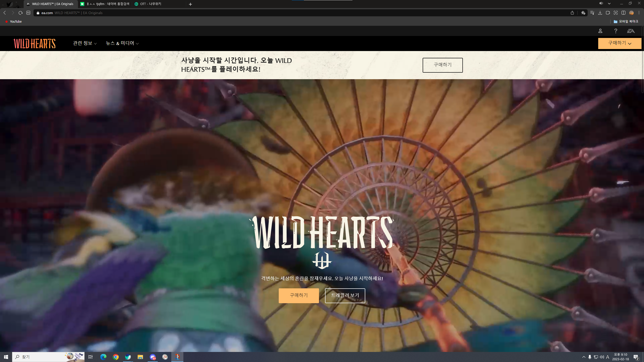The image size is (644, 362).
Task: Open the network tray icon
Action: tap(596, 357)
